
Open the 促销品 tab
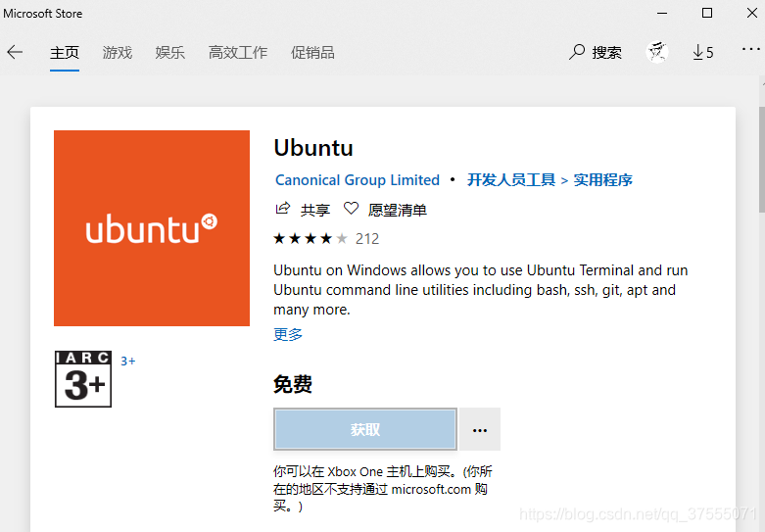pyautogui.click(x=312, y=52)
